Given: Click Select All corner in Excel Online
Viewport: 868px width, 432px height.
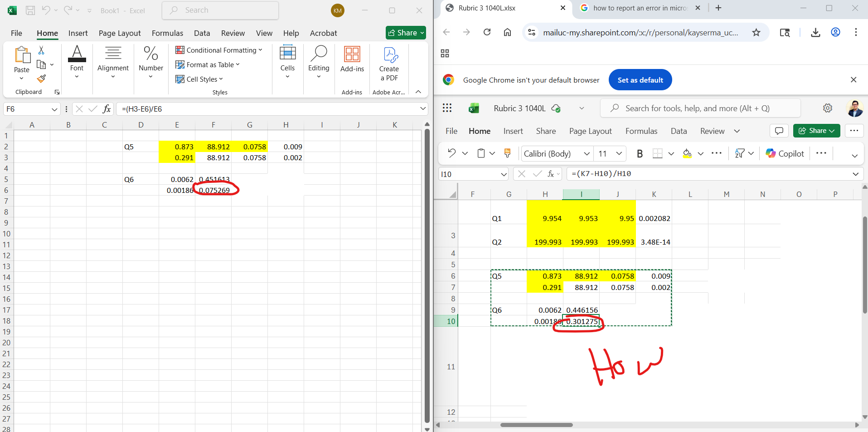Looking at the screenshot, I should 453,195.
